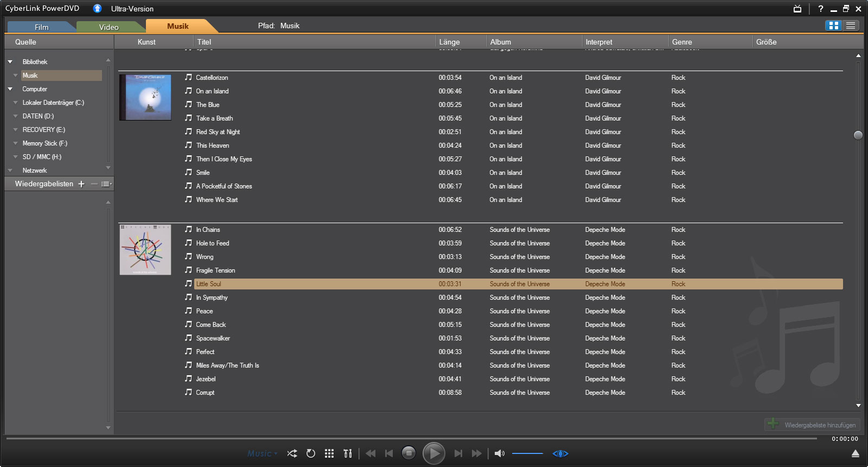
Task: Open the grid menu icon in player bar
Action: point(329,453)
